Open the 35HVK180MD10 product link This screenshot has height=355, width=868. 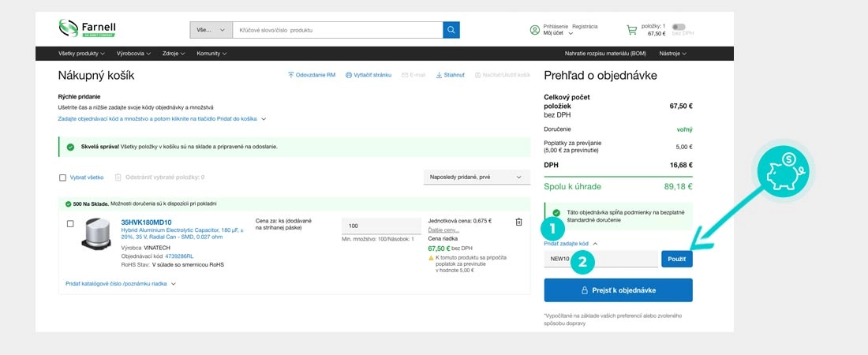click(x=146, y=222)
